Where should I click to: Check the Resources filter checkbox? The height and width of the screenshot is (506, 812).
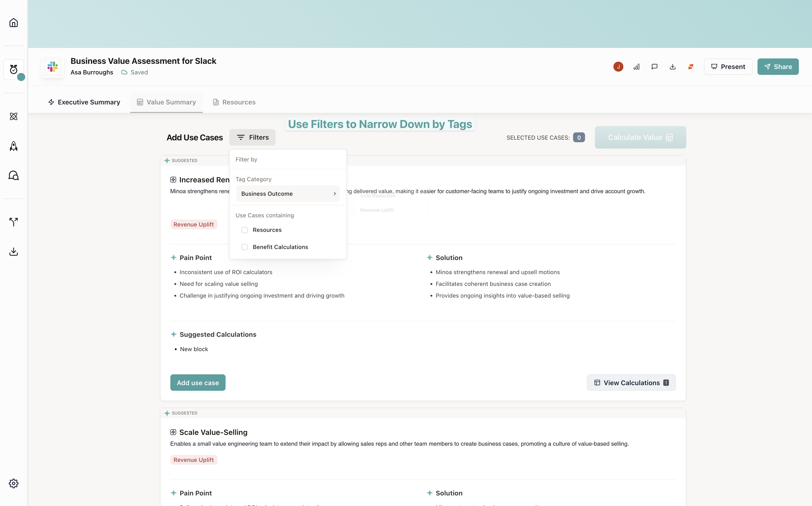click(x=245, y=230)
